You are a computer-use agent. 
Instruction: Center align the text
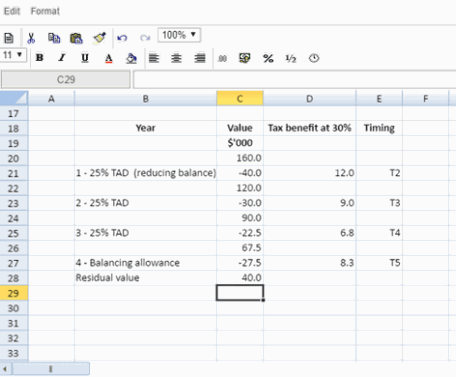coord(176,58)
